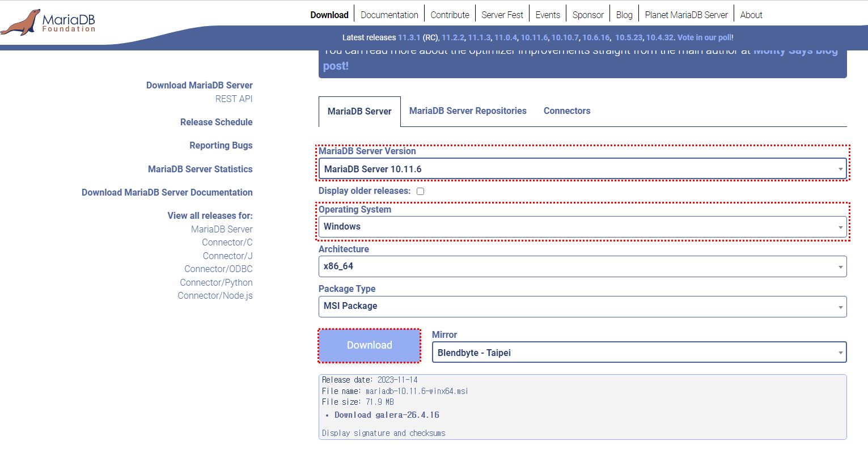868x462 pixels.
Task: Click the 10.5.23 release link
Action: tap(629, 37)
